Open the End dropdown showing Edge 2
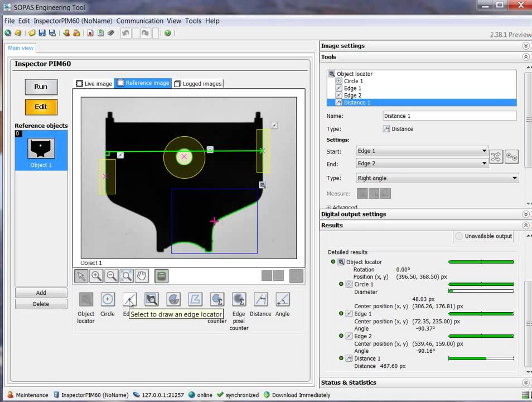Screen dimensions: 532x402 [422, 164]
